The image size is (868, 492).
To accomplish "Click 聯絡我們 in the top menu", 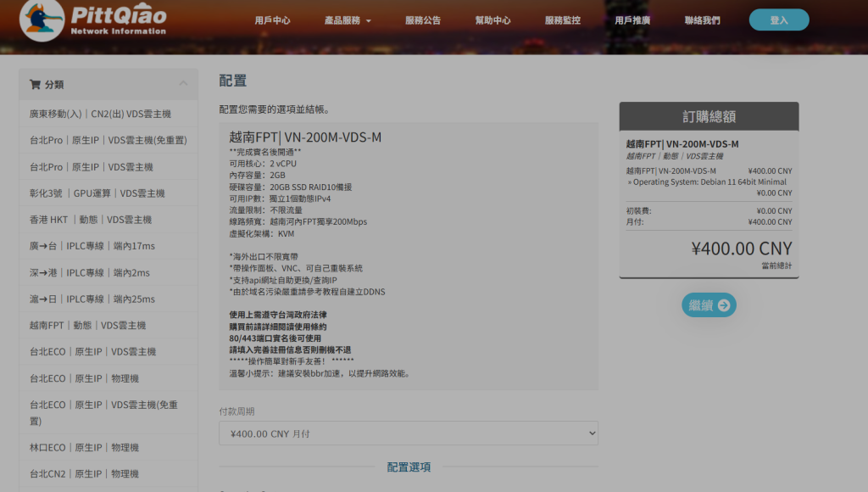I will [703, 20].
